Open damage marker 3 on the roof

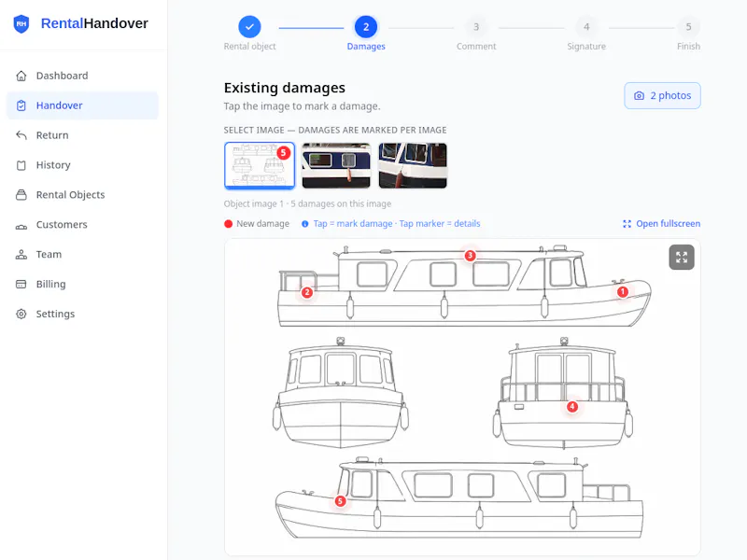[x=470, y=256]
